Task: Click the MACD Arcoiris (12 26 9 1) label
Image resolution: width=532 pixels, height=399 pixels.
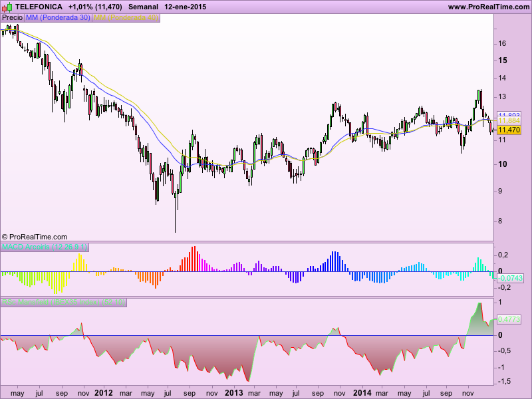Action: point(45,247)
